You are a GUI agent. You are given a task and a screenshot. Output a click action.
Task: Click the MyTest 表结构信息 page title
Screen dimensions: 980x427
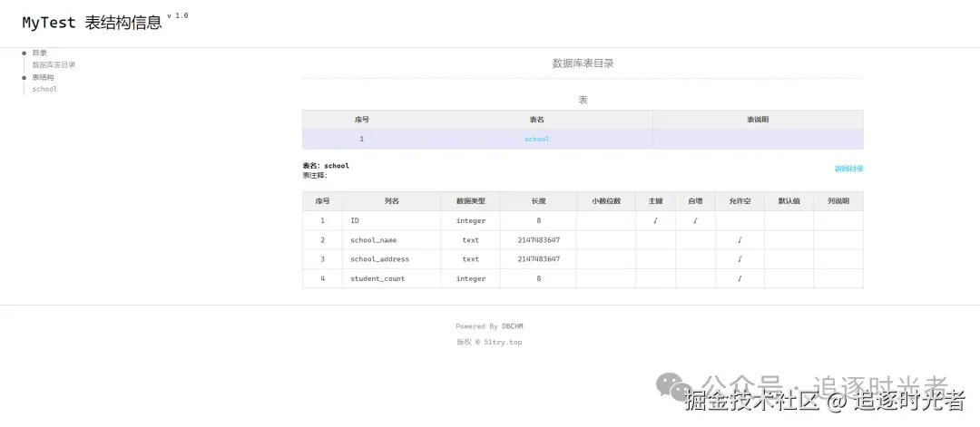[92, 23]
